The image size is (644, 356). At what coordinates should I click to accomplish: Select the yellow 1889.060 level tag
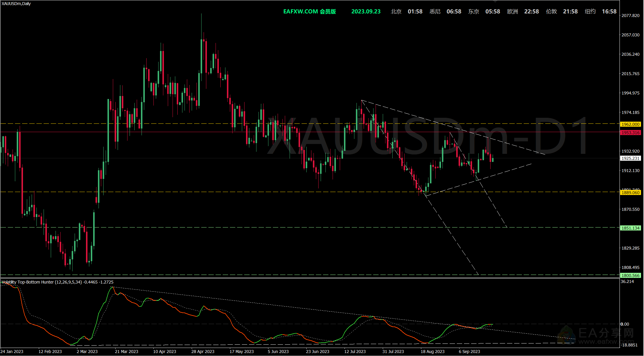[x=631, y=193]
